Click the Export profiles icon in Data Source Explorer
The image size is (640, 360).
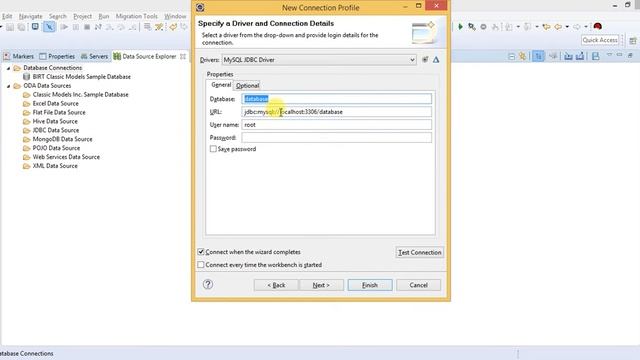tap(580, 56)
